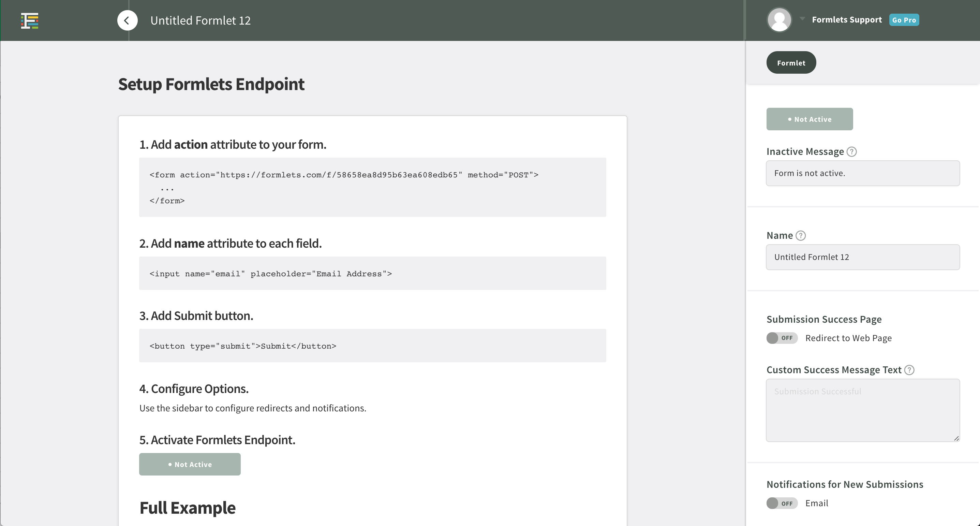Click '4. Configure Options.' heading
Viewport: 980px width, 526px height.
pos(194,389)
